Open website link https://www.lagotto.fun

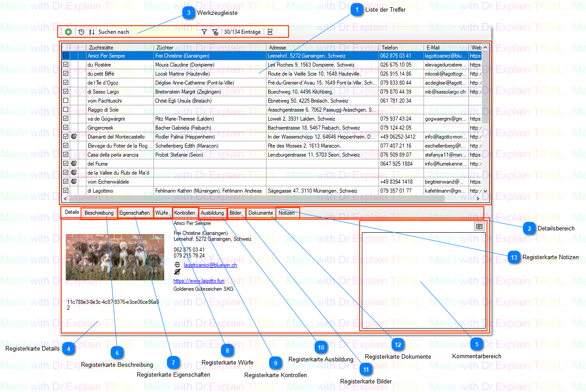pyautogui.click(x=199, y=281)
